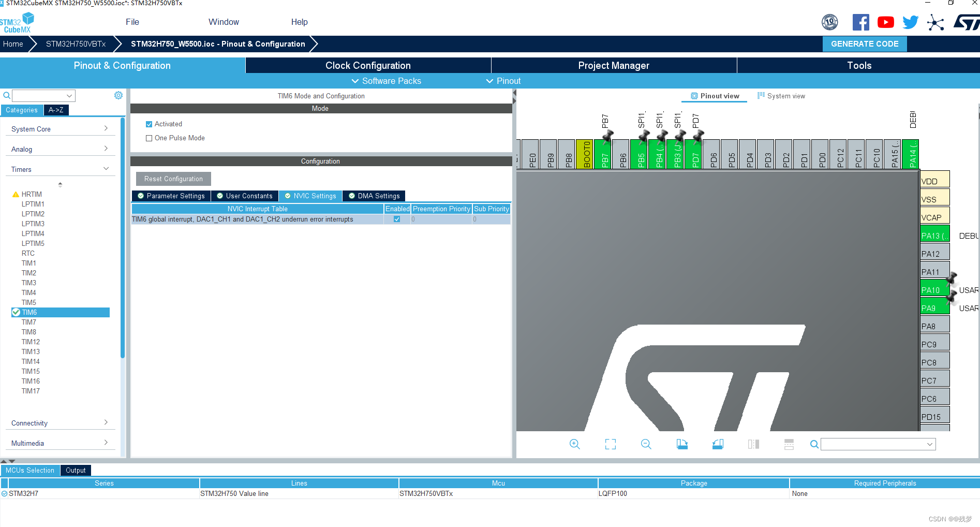Collapse the bottom panel arrow handle
This screenshot has height=527, width=980.
click(x=12, y=461)
